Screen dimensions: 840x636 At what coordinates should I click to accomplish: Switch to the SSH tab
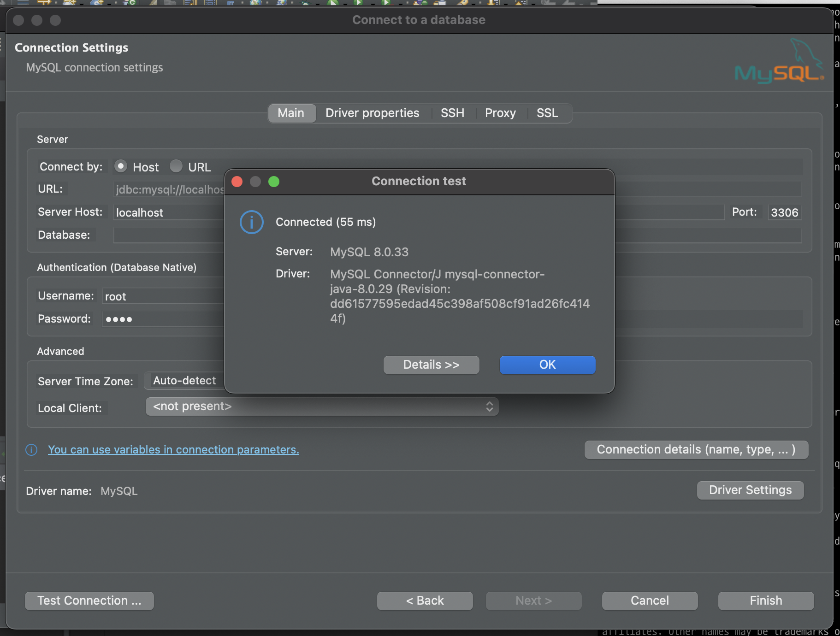[452, 113]
